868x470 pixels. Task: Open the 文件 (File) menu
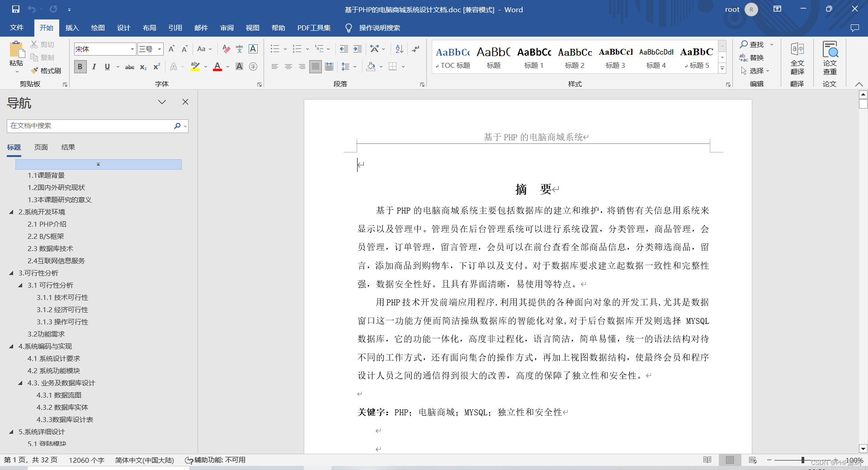point(17,28)
